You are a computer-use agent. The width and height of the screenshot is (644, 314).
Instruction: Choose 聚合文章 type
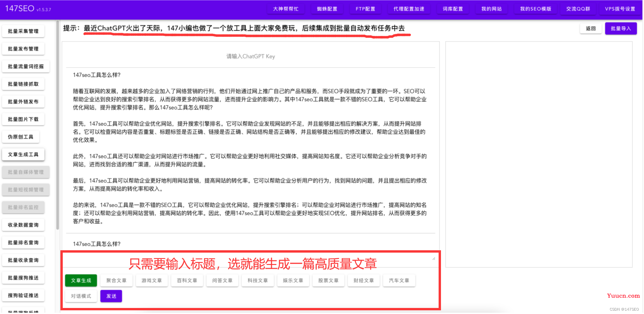116,280
